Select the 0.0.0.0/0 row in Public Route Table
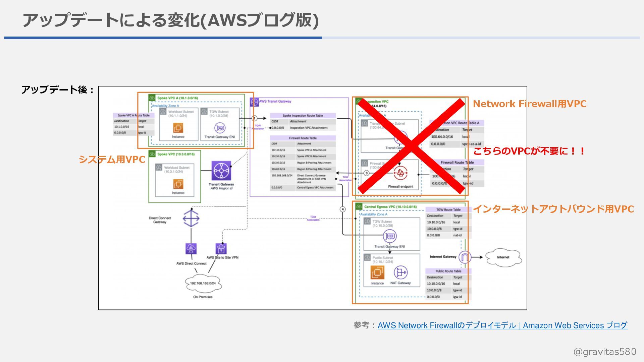Viewport: 644px width, 362px height. pyautogui.click(x=448, y=297)
